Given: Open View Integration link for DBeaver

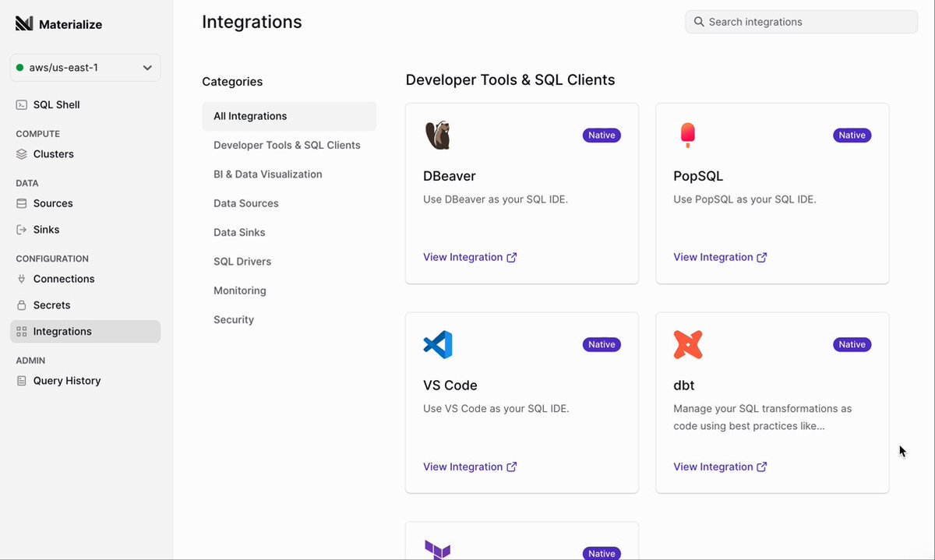Looking at the screenshot, I should pos(470,257).
